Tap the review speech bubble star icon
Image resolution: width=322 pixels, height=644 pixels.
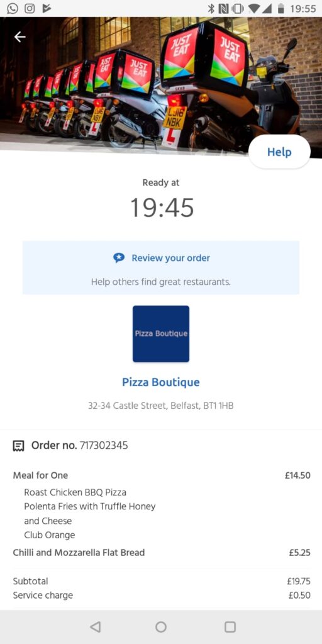tap(119, 258)
